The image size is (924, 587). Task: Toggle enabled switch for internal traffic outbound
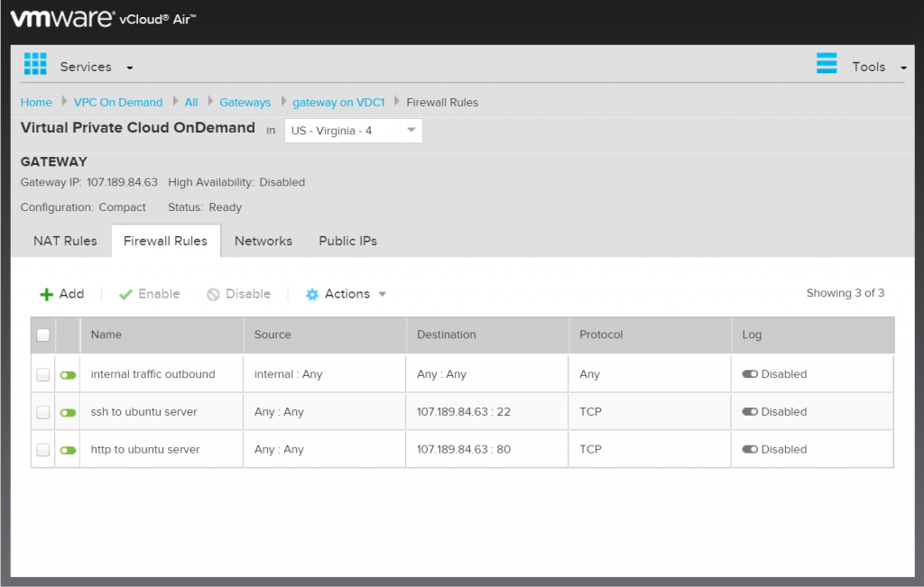tap(68, 375)
